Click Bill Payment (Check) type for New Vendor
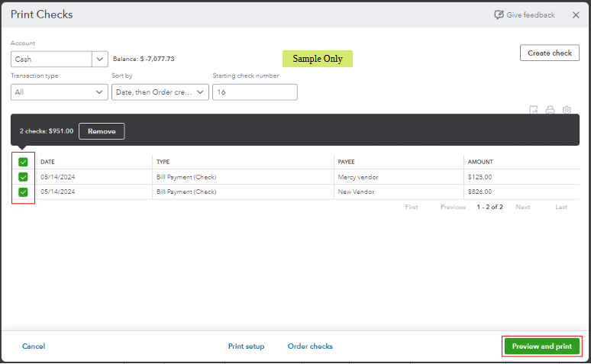 point(186,192)
